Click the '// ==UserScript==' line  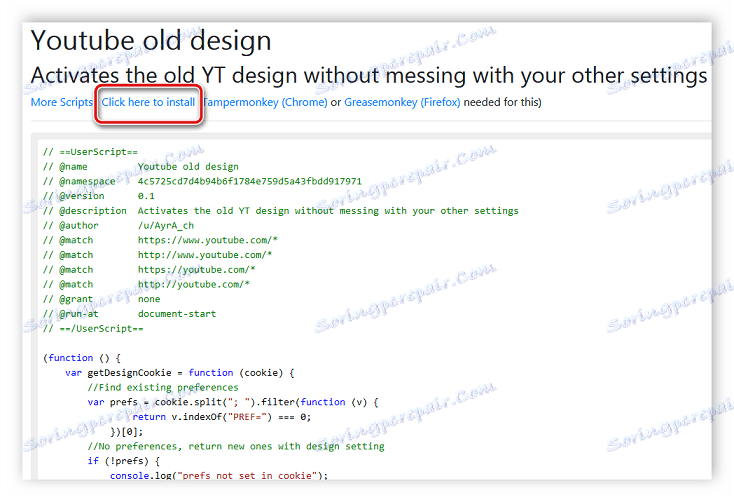pyautogui.click(x=90, y=152)
